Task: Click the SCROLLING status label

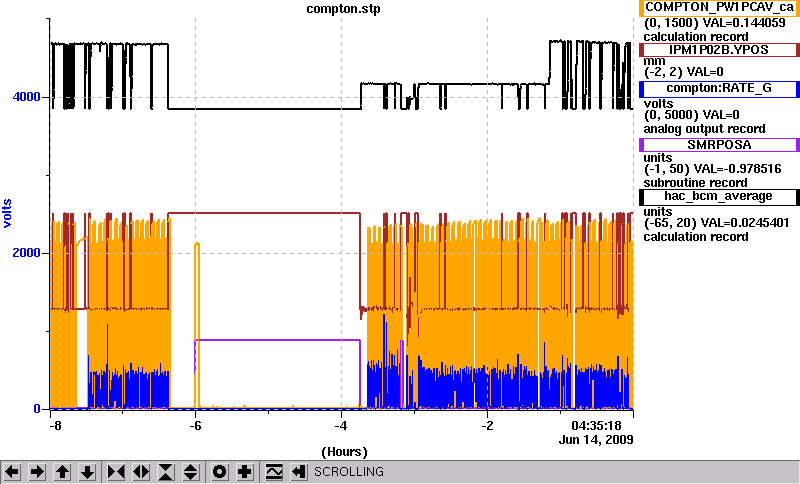Action: coord(349,472)
